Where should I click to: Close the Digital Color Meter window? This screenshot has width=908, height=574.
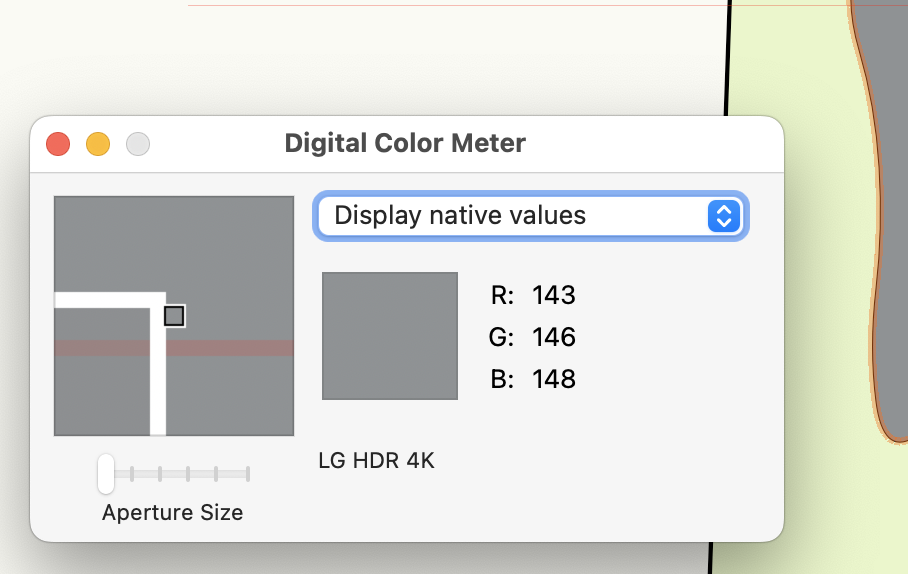click(58, 144)
